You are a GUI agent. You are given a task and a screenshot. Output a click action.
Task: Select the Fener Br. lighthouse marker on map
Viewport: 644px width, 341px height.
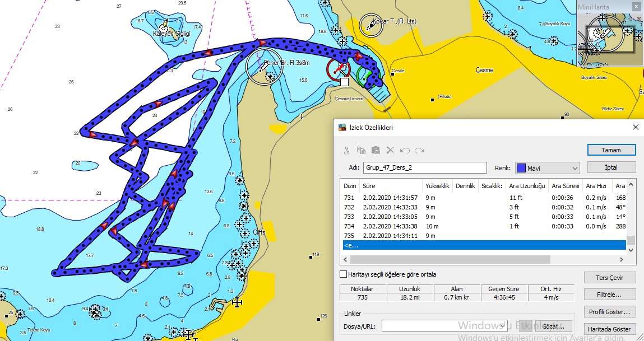265,67
